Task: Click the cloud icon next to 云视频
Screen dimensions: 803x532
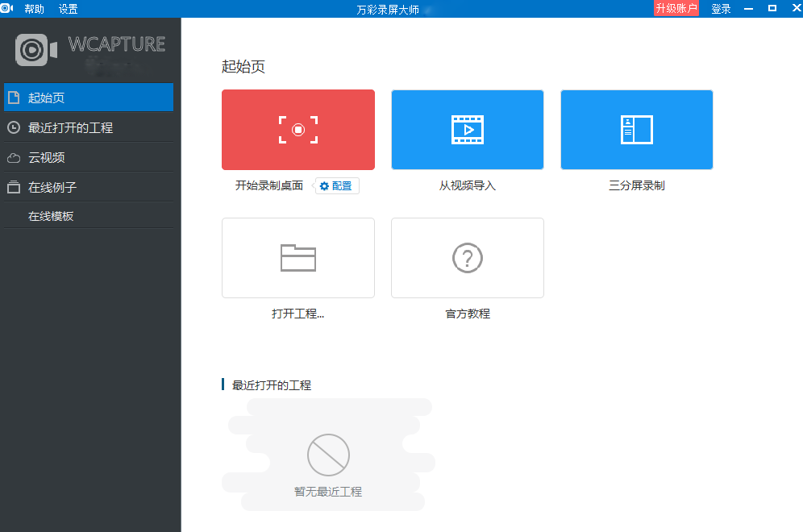Action: pyautogui.click(x=13, y=156)
